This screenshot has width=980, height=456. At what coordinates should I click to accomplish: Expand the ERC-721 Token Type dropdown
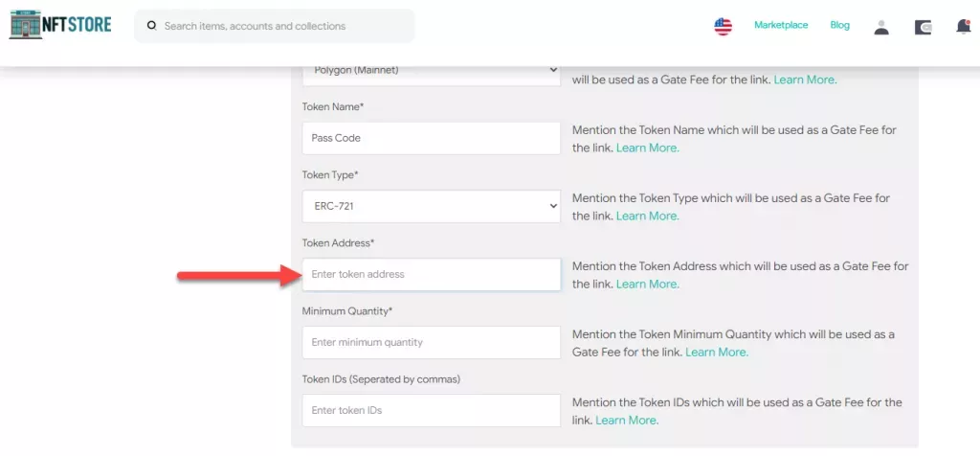coord(431,206)
